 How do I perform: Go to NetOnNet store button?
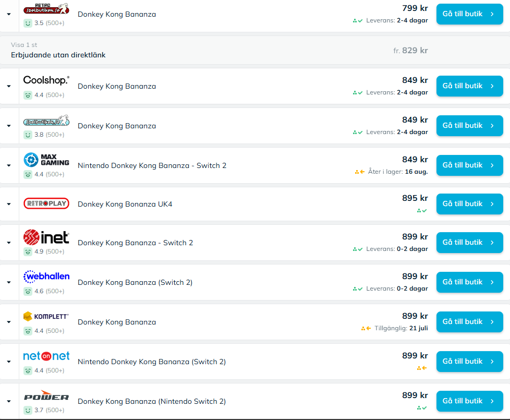pyautogui.click(x=470, y=362)
